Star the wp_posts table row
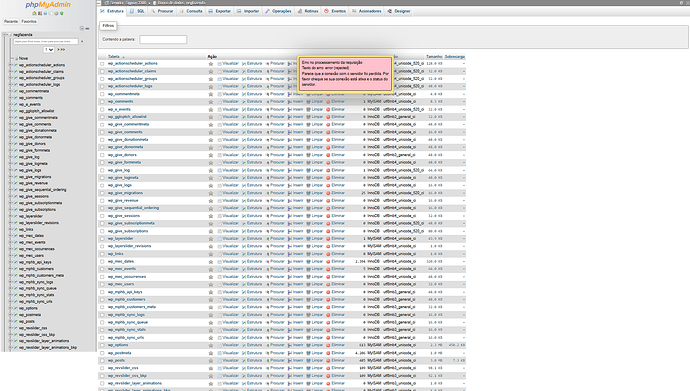Screen dimensions: 690x391 [211, 361]
